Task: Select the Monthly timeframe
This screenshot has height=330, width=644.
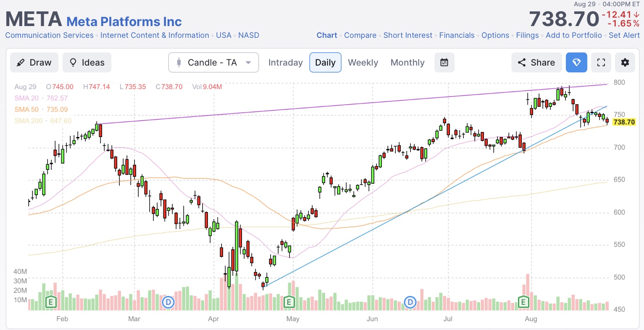Action: tap(407, 63)
